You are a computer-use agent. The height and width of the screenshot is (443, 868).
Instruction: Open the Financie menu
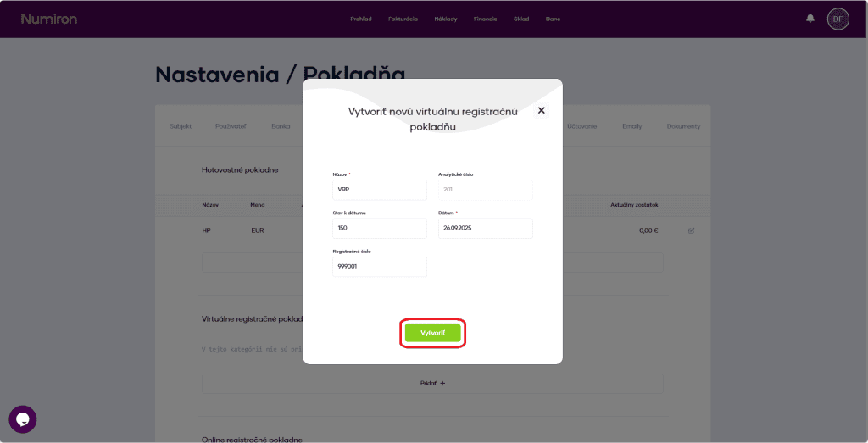tap(485, 19)
